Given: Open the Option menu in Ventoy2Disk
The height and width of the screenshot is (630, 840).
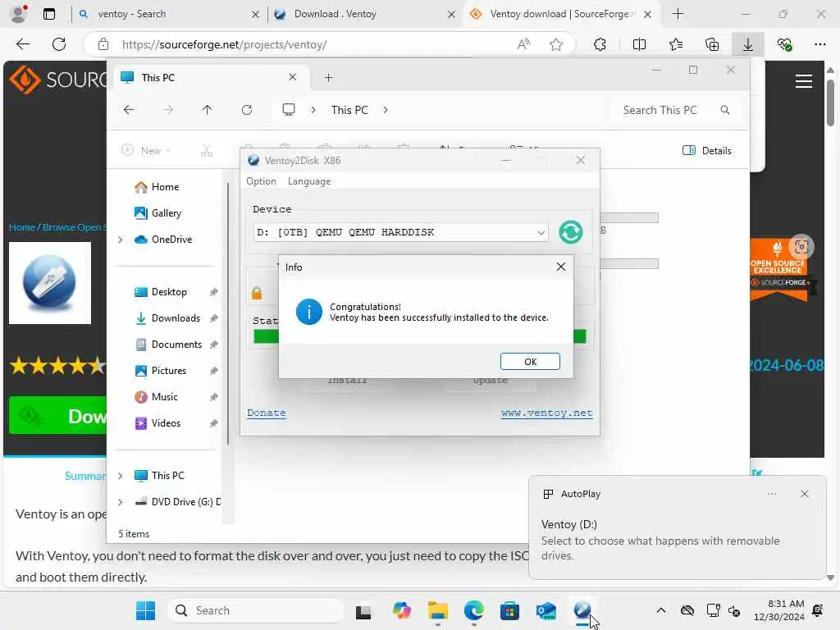Looking at the screenshot, I should (x=261, y=181).
